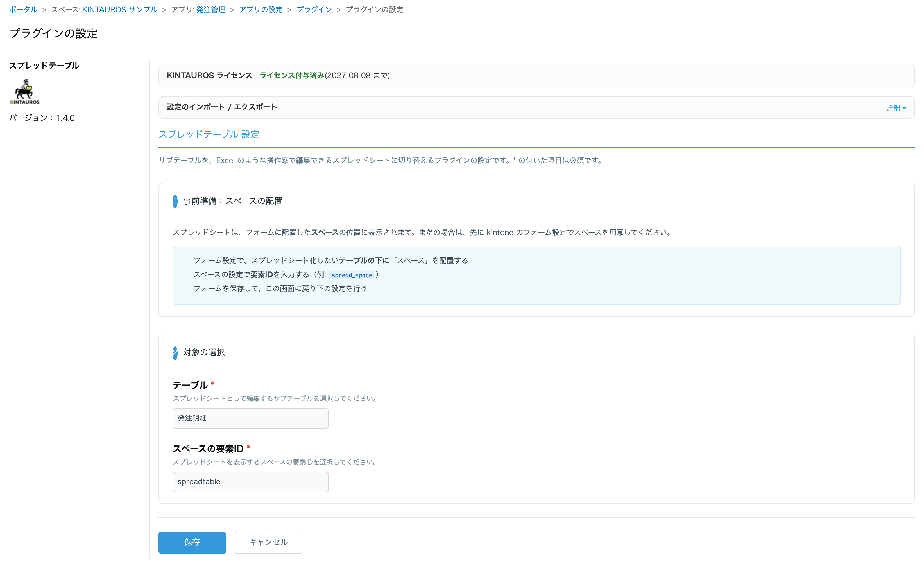The image size is (924, 572).
Task: Open the スペースの要素ID dropdown showing spreadtable
Action: (x=250, y=481)
